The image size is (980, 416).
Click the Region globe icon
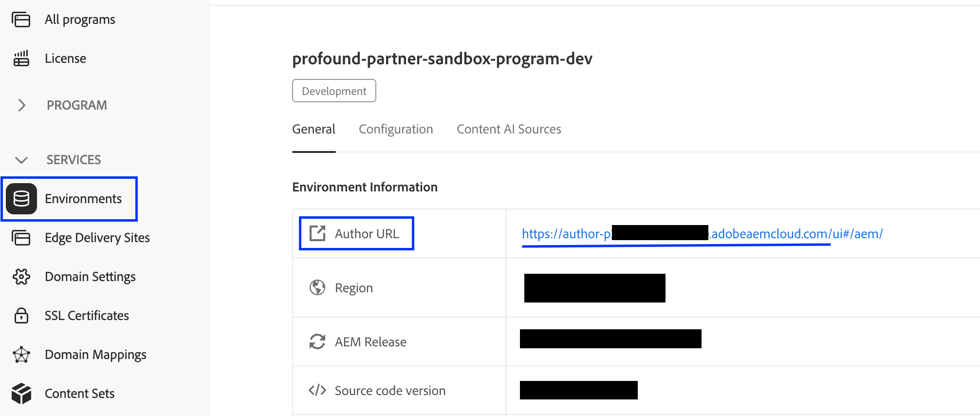317,288
